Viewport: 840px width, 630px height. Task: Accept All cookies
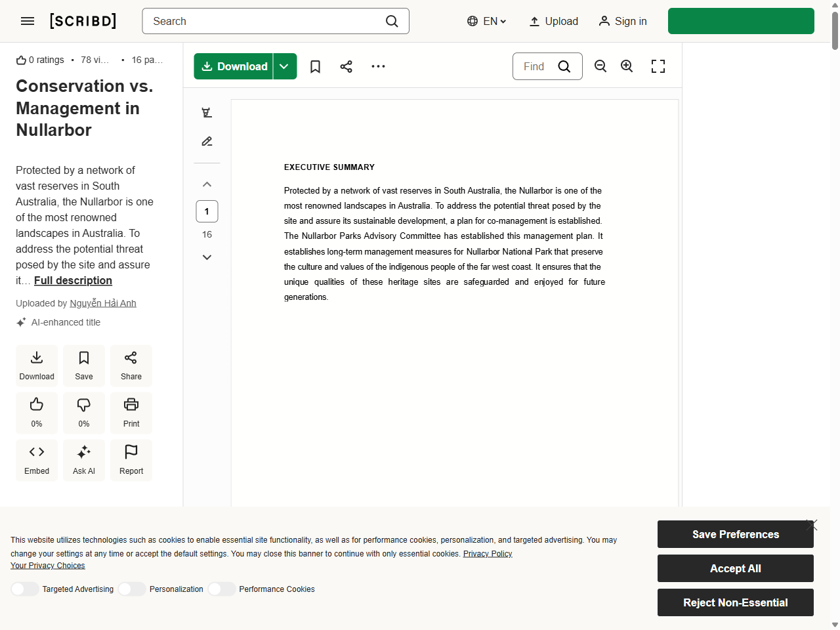tap(735, 568)
